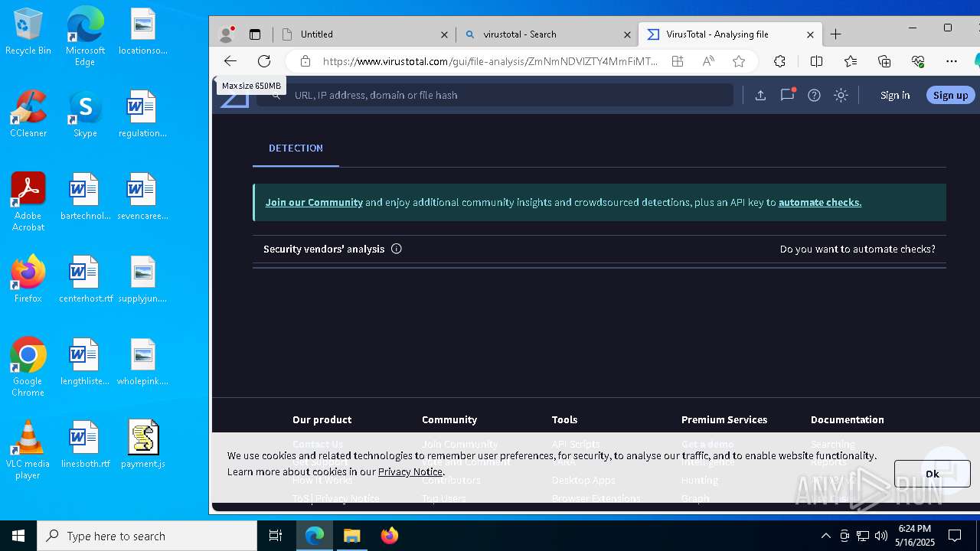This screenshot has height=551, width=980.
Task: Activate Read aloud icon in address bar
Action: pyautogui.click(x=708, y=61)
